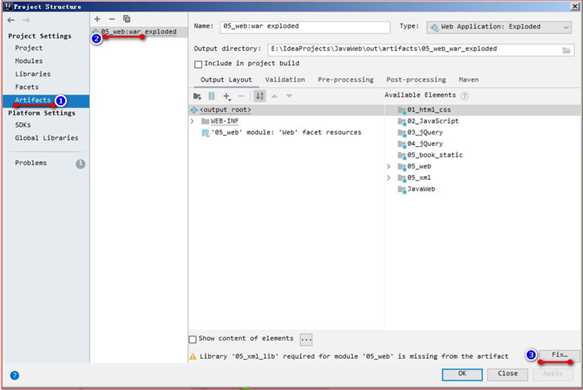583x390 pixels.
Task: Expand the 05_xml available element
Action: pos(389,178)
